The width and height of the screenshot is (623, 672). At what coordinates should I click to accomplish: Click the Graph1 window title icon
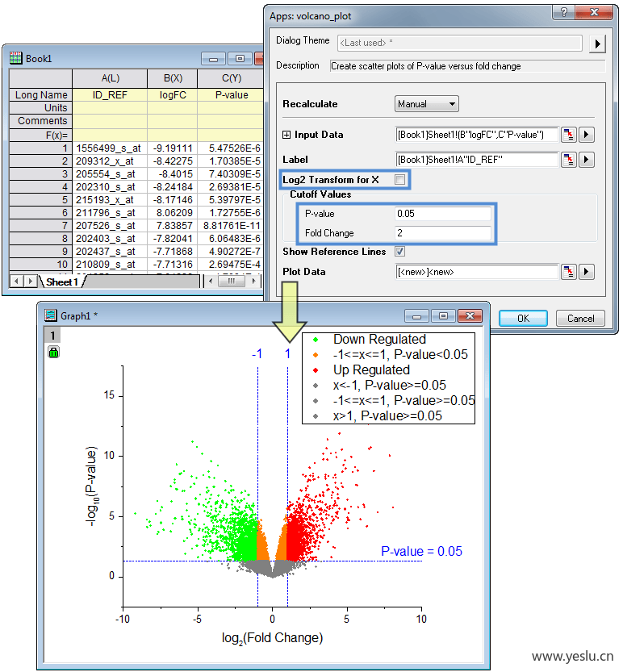[x=51, y=316]
